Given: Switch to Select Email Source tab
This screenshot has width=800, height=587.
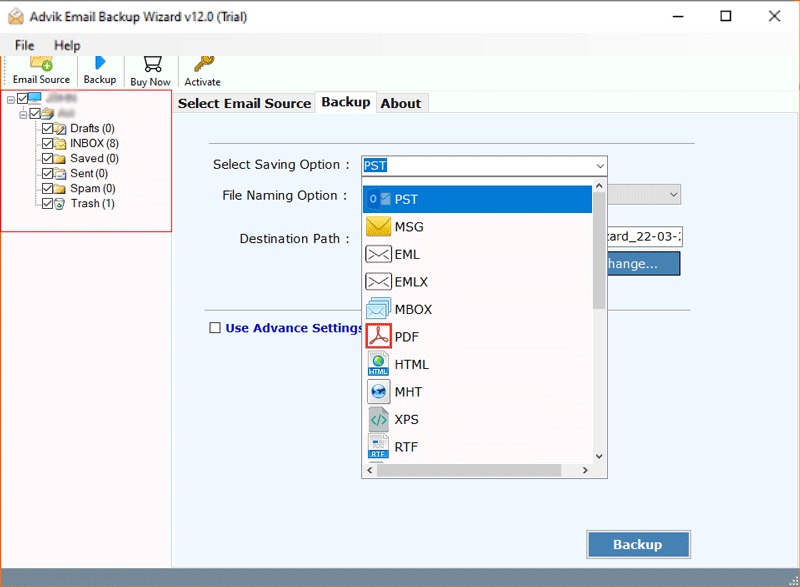Looking at the screenshot, I should tap(244, 103).
